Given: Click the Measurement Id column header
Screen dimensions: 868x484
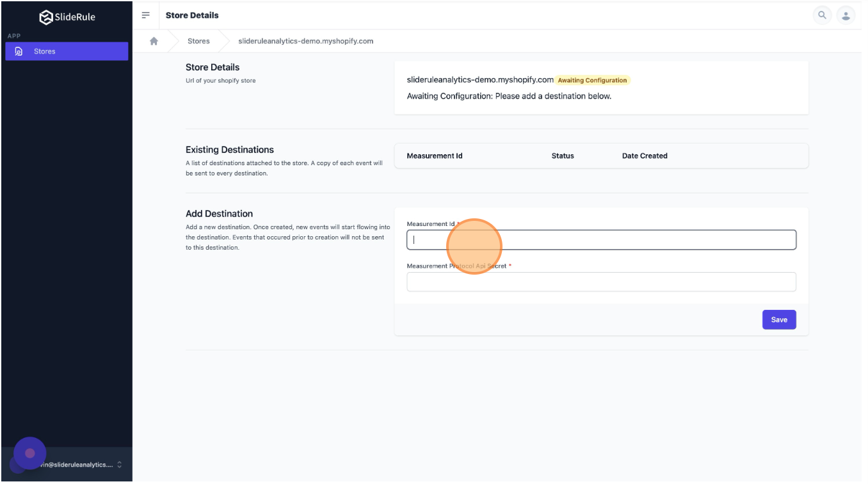Looking at the screenshot, I should click(x=435, y=156).
